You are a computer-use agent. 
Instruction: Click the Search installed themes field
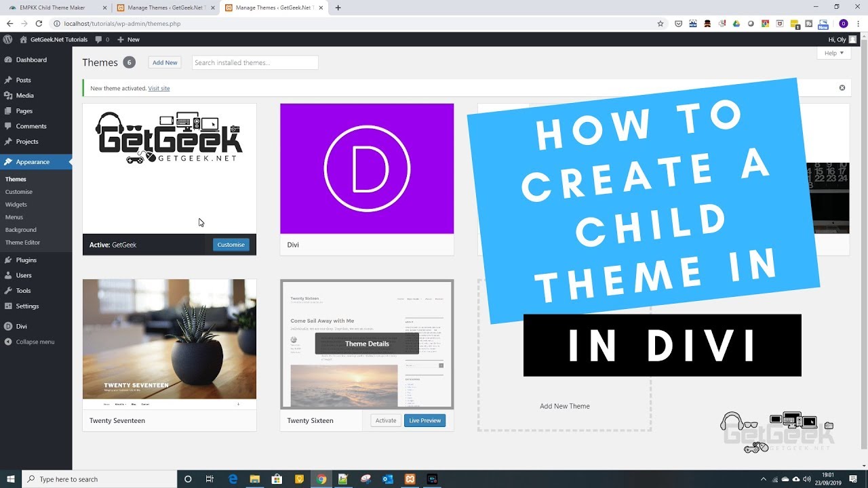click(255, 62)
